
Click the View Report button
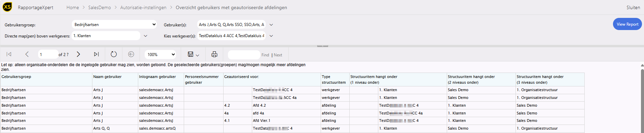click(627, 24)
